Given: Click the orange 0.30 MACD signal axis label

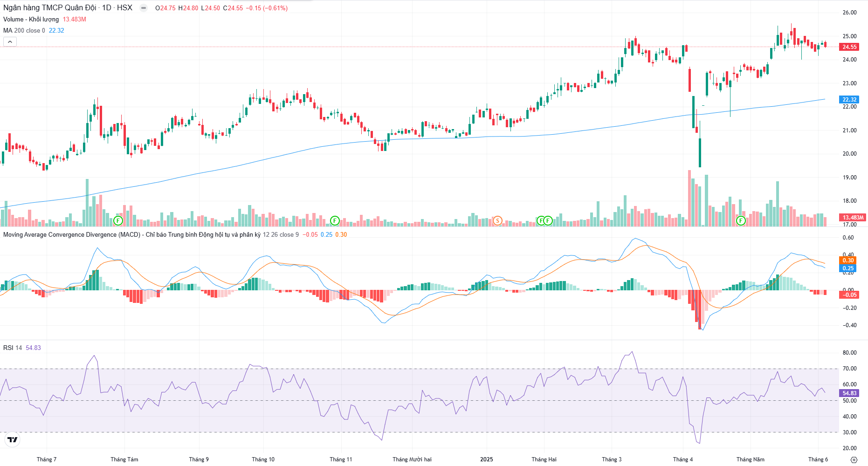Looking at the screenshot, I should tap(848, 260).
